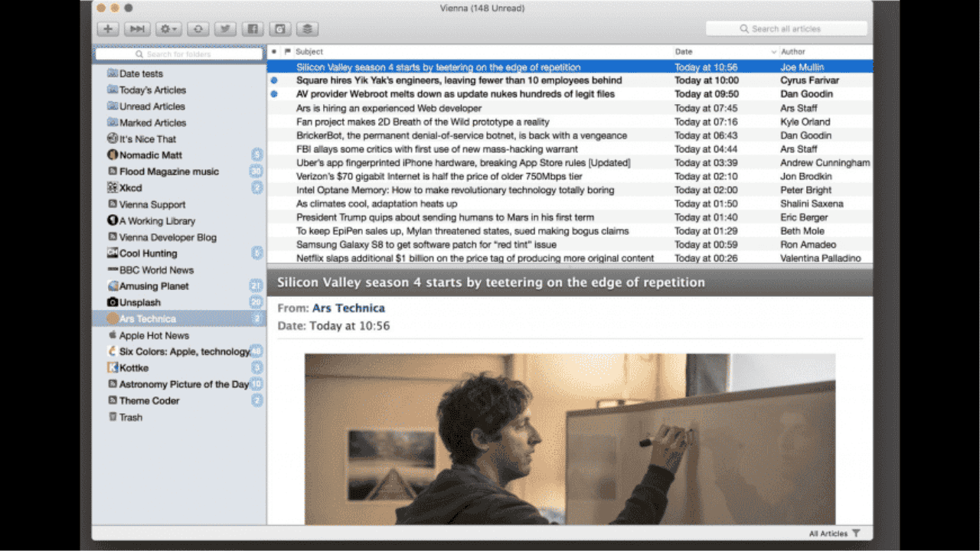Click the Apple Hot News apple icon

point(113,335)
